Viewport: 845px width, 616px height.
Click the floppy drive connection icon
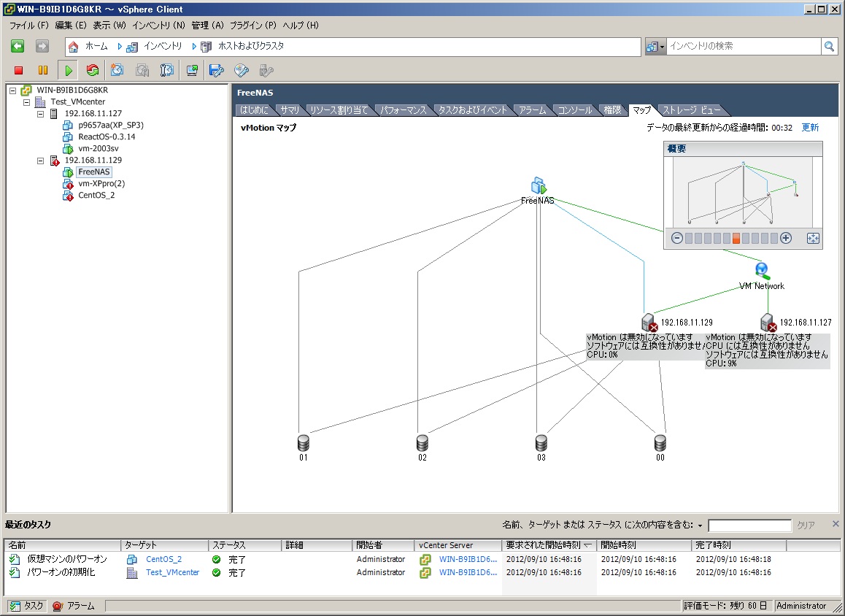pos(217,70)
